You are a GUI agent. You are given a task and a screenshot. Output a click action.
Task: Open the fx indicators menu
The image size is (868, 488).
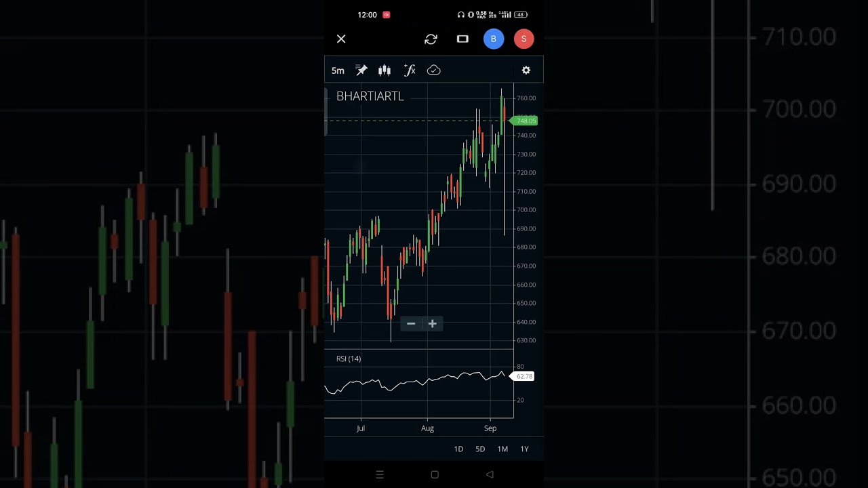point(410,70)
